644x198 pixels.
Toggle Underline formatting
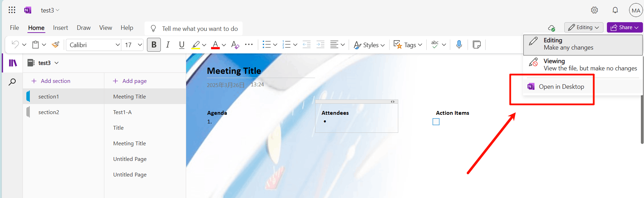[182, 44]
